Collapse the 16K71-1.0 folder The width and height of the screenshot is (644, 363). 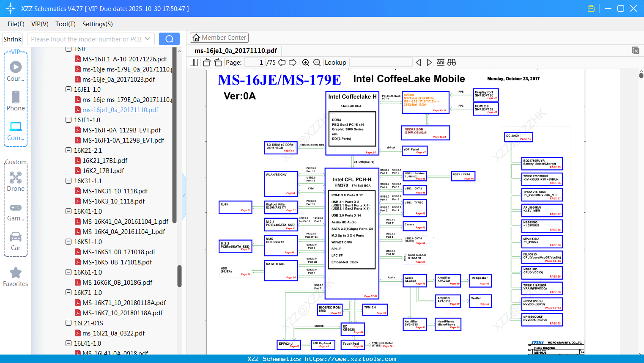coord(69,293)
